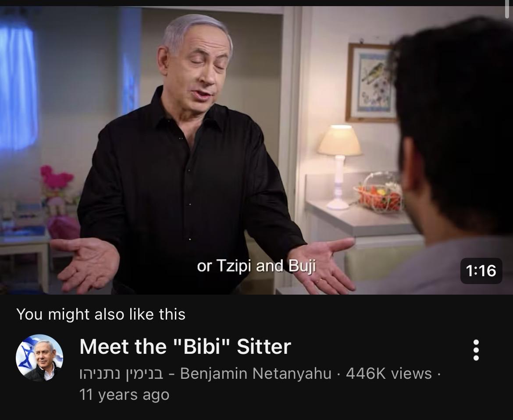
Task: Click the scrollbar handle at top right
Action: tap(507, 9)
